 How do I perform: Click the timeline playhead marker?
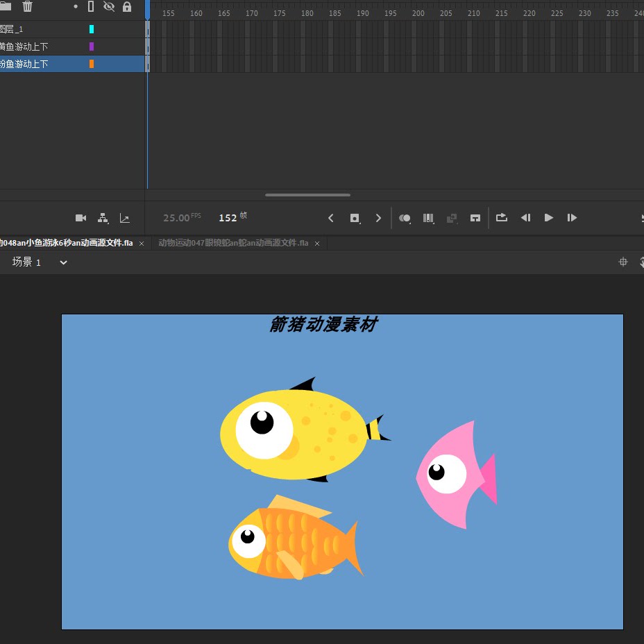pyautogui.click(x=147, y=10)
